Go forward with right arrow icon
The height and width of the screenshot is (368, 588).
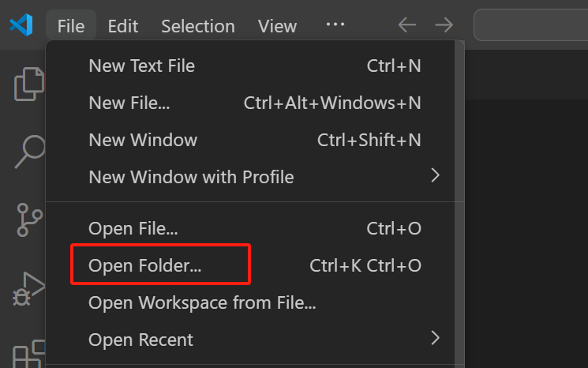coord(444,25)
